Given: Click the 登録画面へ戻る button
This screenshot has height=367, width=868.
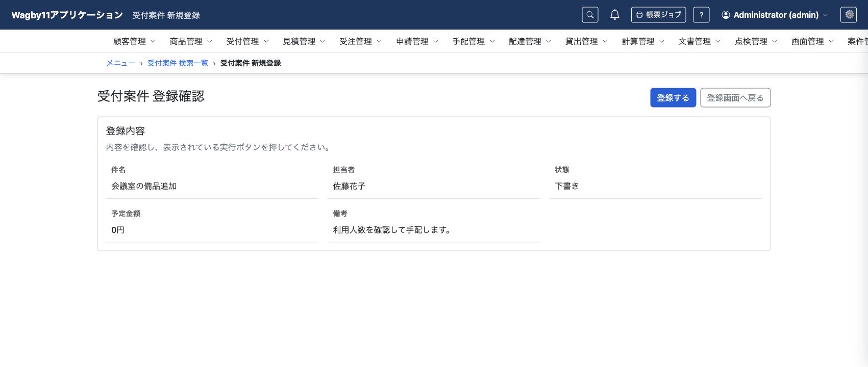Looking at the screenshot, I should [x=735, y=98].
